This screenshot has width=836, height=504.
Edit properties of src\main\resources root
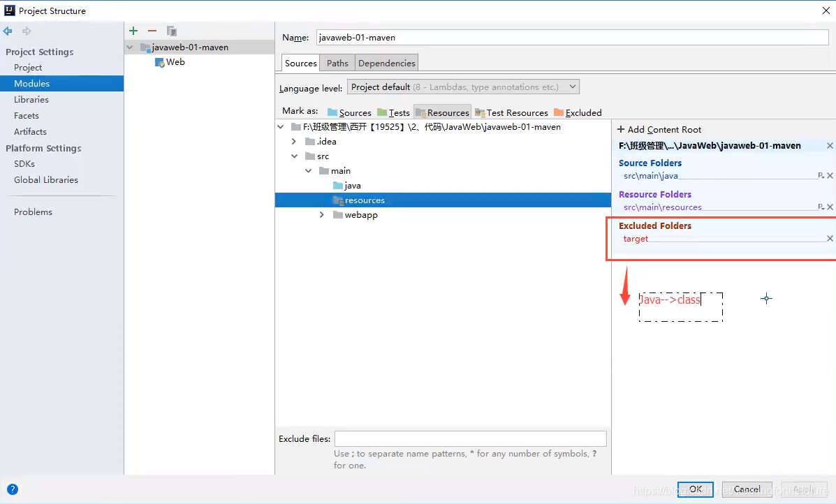(x=821, y=207)
